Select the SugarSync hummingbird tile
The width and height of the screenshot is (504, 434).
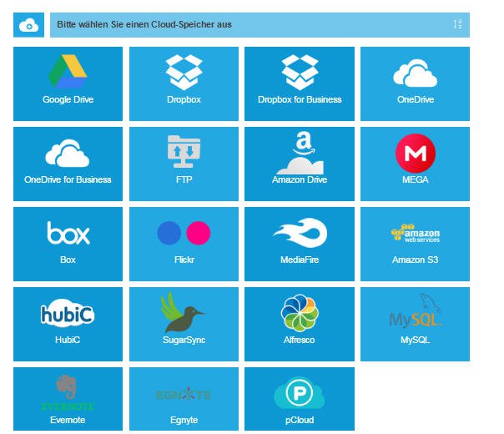[184, 324]
